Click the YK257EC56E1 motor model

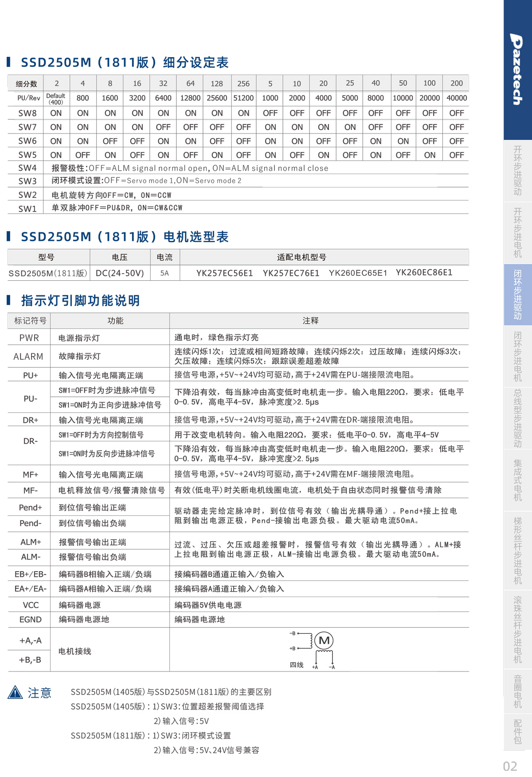224,273
